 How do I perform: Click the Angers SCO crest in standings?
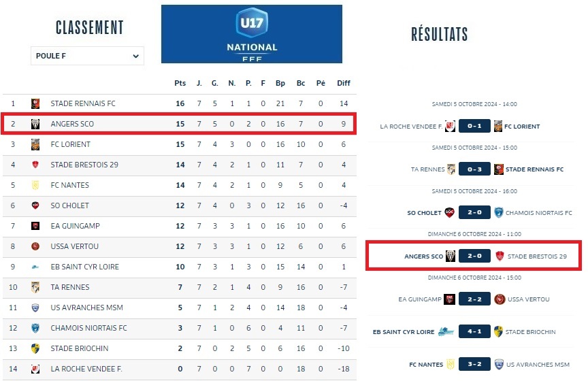click(35, 124)
